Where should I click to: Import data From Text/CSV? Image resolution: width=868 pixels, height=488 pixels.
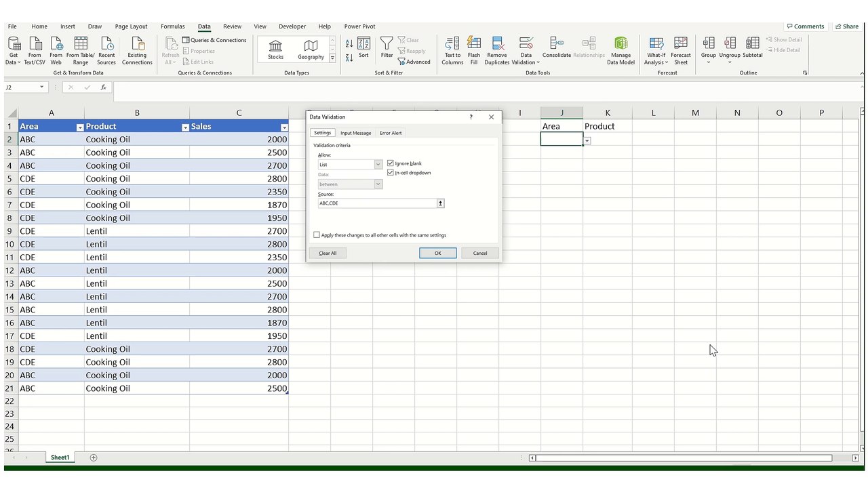35,51
